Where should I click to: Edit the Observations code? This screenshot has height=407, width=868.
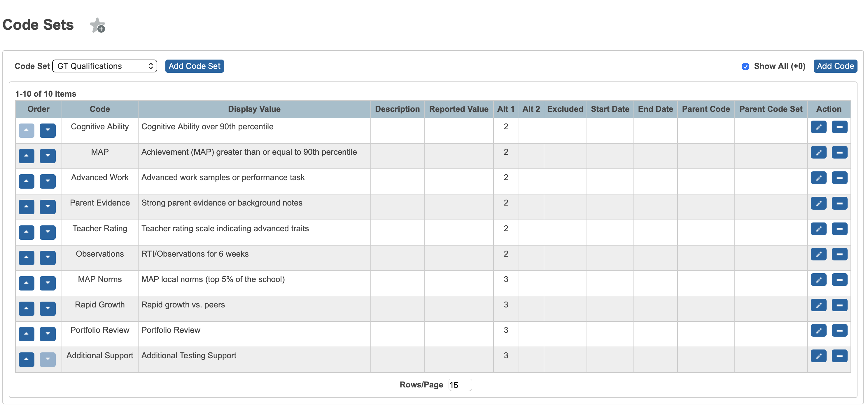(818, 254)
